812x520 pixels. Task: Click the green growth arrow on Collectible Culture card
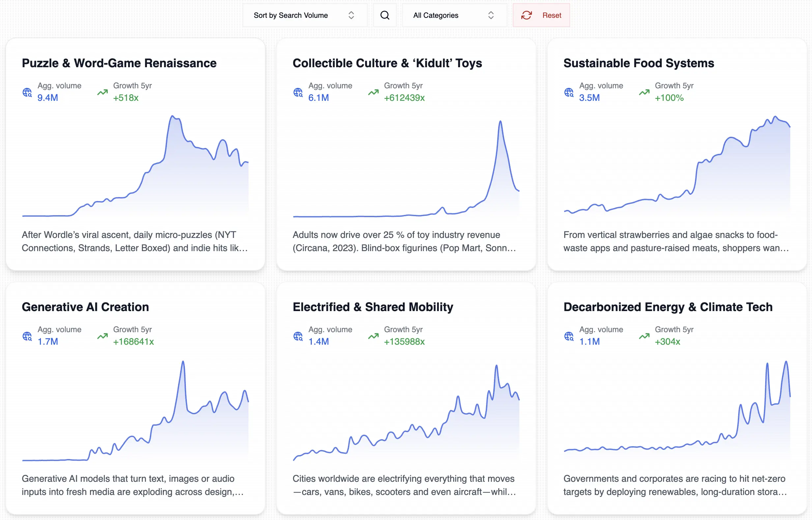coord(373,92)
